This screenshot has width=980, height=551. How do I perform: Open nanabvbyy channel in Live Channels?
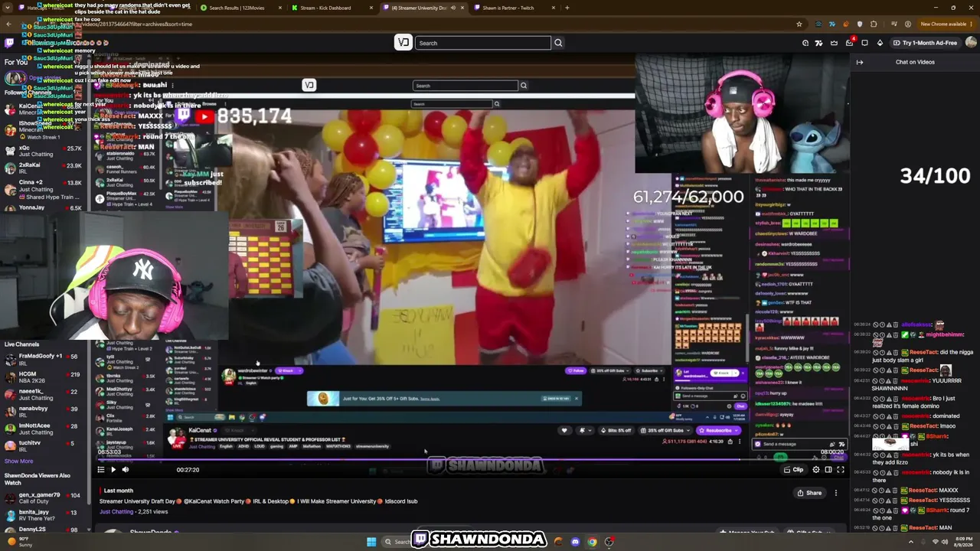tap(43, 412)
